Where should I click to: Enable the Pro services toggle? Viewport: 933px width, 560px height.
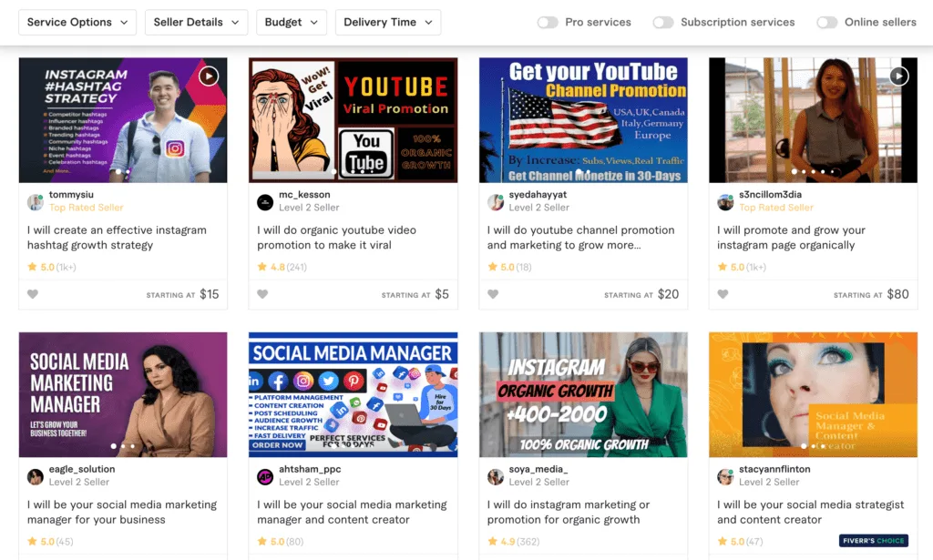(x=548, y=23)
